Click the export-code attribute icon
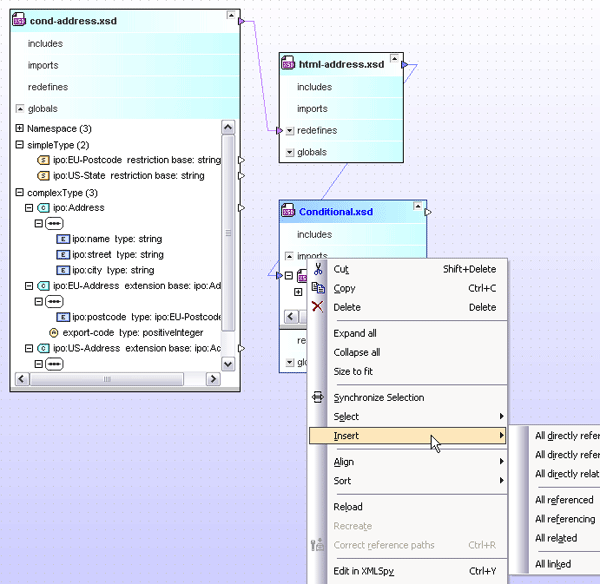The width and height of the screenshot is (600, 584). (54, 332)
